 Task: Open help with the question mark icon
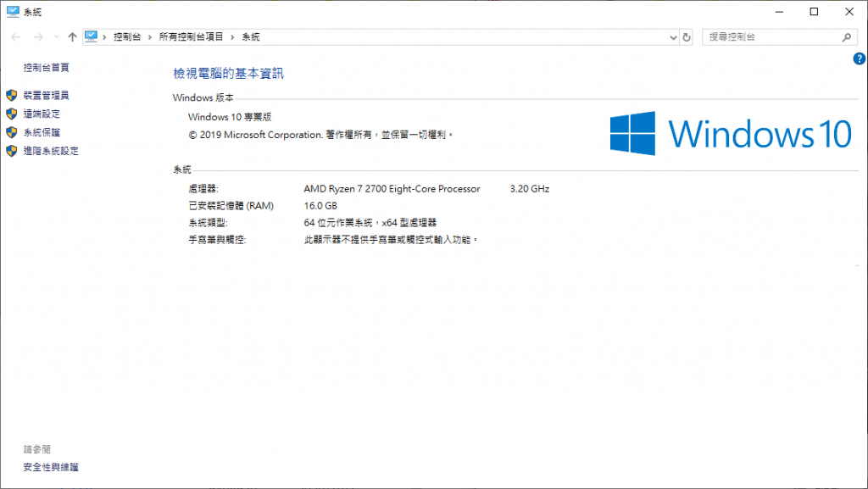pyautogui.click(x=860, y=58)
